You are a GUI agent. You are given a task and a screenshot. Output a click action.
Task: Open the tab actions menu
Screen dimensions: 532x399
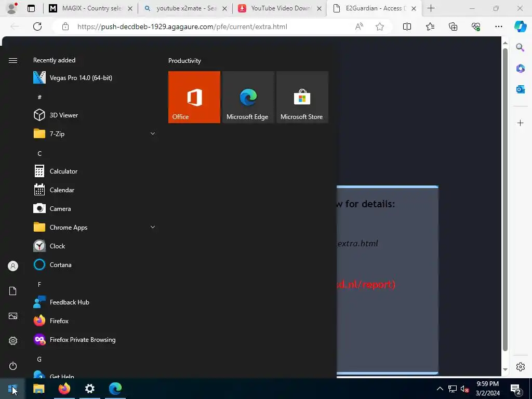point(31,8)
